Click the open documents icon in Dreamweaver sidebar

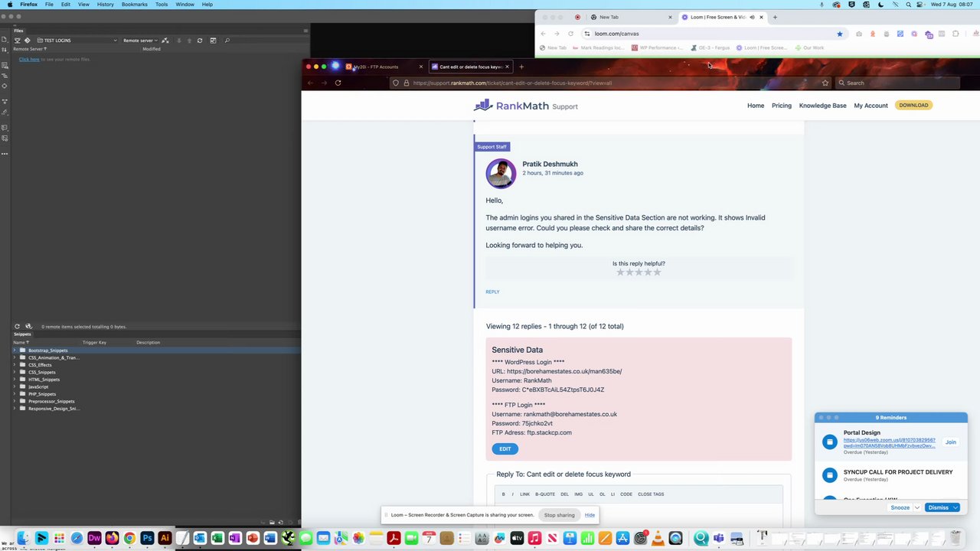tap(5, 41)
